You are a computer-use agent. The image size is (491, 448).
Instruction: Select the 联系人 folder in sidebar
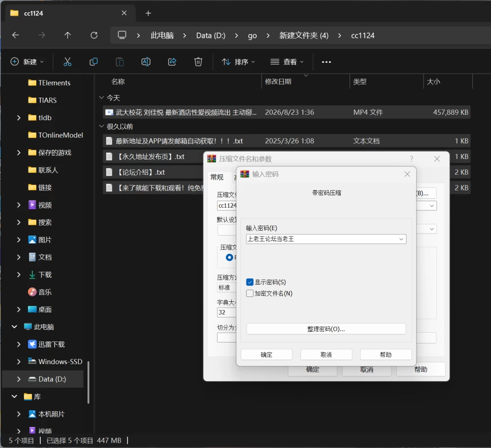pos(43,170)
